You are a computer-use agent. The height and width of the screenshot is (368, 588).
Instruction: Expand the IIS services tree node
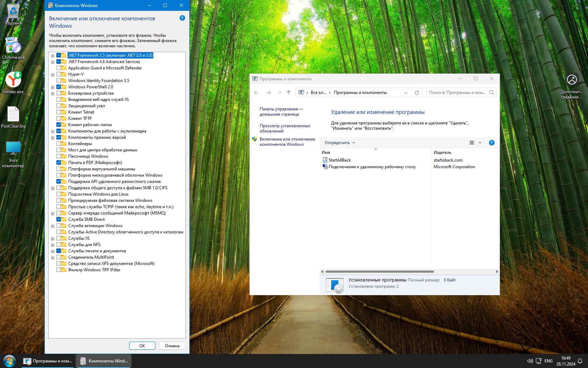point(52,239)
